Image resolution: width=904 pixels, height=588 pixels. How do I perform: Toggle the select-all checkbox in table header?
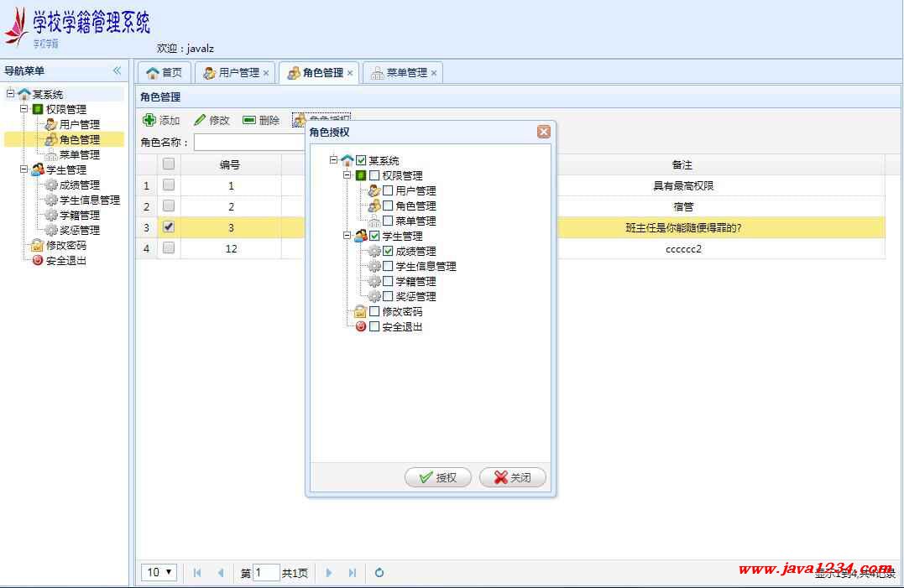[169, 164]
